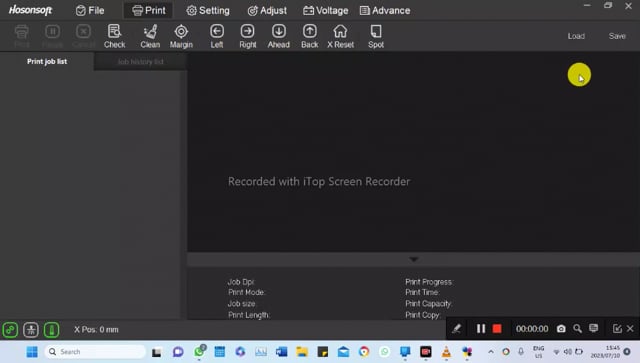Viewport: 640px width, 363px height.
Task: Click the Hosonsoft logo
Action: coord(30,10)
